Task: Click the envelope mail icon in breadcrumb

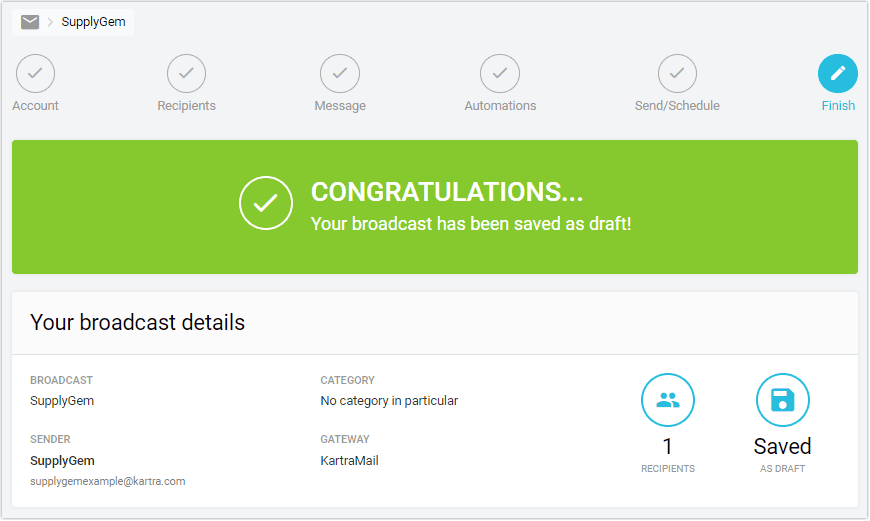Action: [x=30, y=22]
